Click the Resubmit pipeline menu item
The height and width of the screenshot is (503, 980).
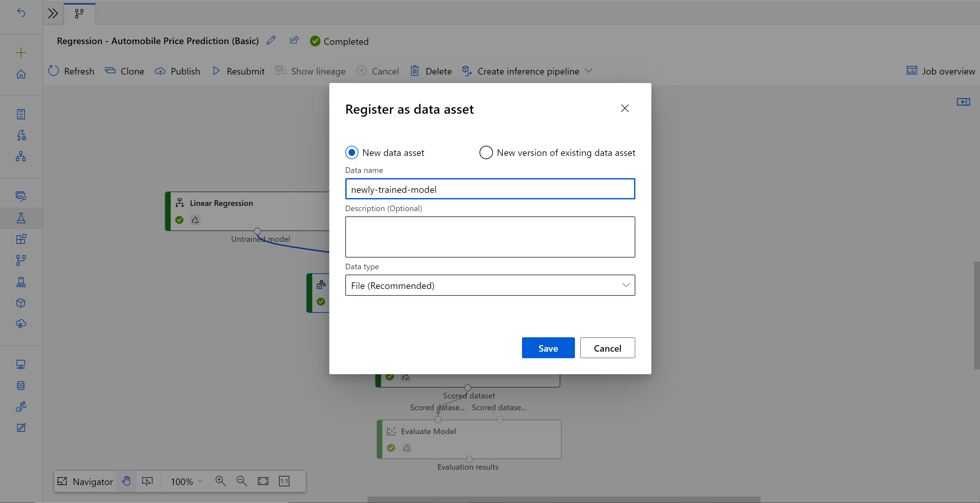(238, 71)
